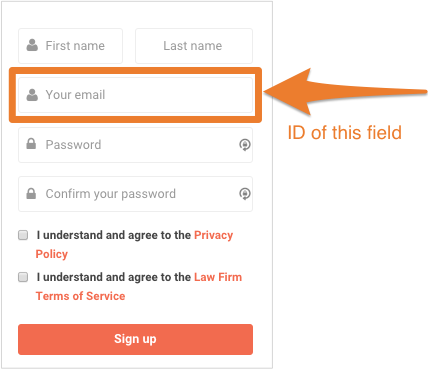Click the person icon beside First name

click(32, 45)
